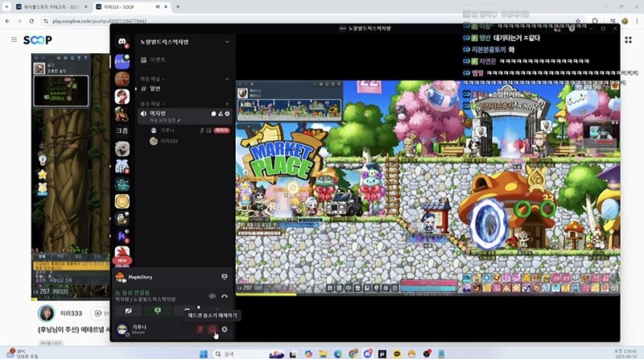This screenshot has width=644, height=359.
Task: Click streamer 이라333 profile avatar on SOOP
Action: click(47, 313)
